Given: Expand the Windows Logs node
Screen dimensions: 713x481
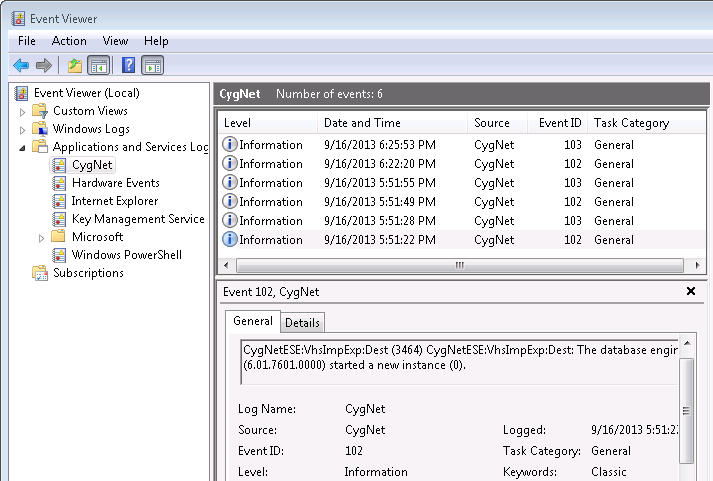Looking at the screenshot, I should click(22, 130).
